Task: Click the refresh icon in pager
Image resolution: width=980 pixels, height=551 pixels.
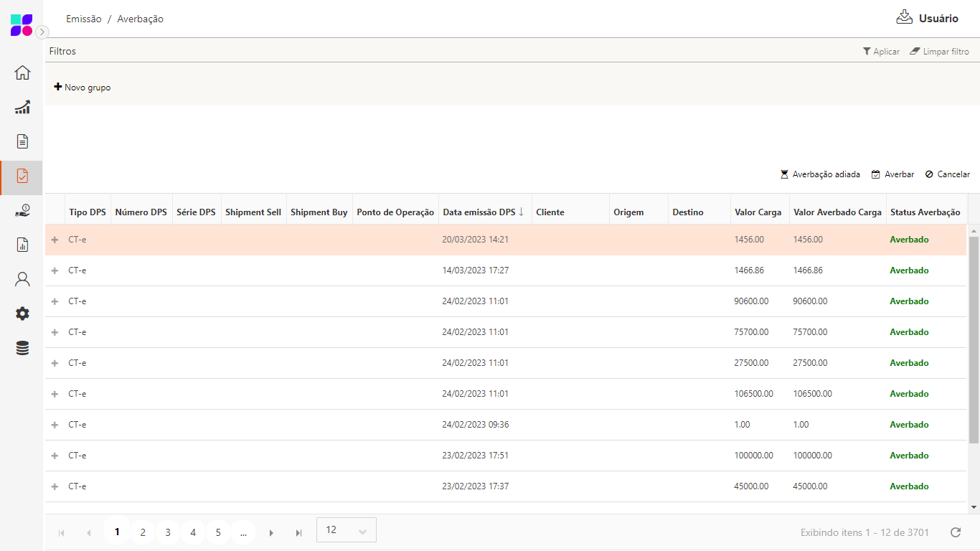Action: point(955,532)
